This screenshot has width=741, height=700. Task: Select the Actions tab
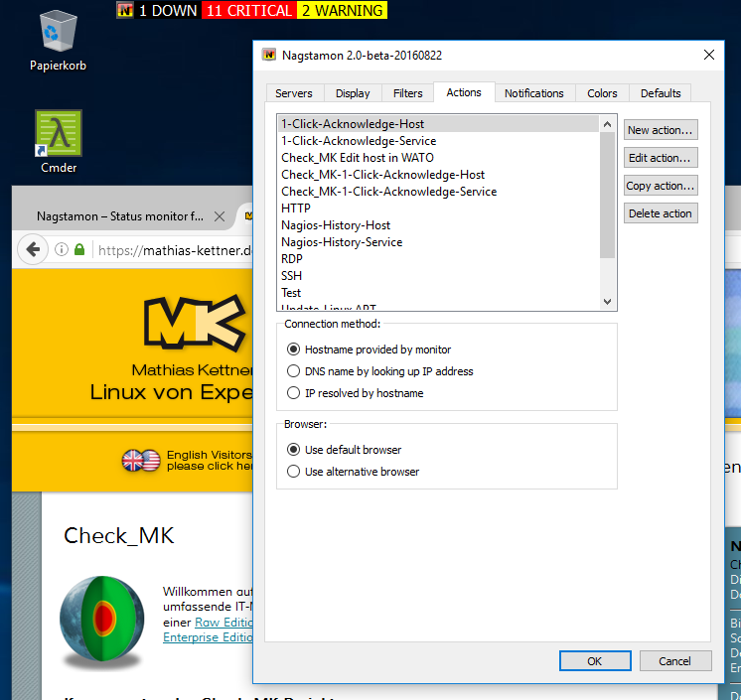tap(464, 92)
